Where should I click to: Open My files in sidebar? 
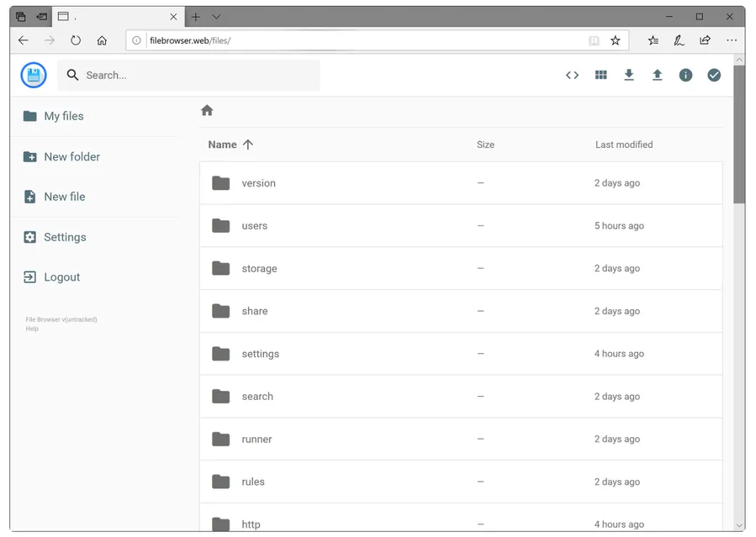point(54,116)
